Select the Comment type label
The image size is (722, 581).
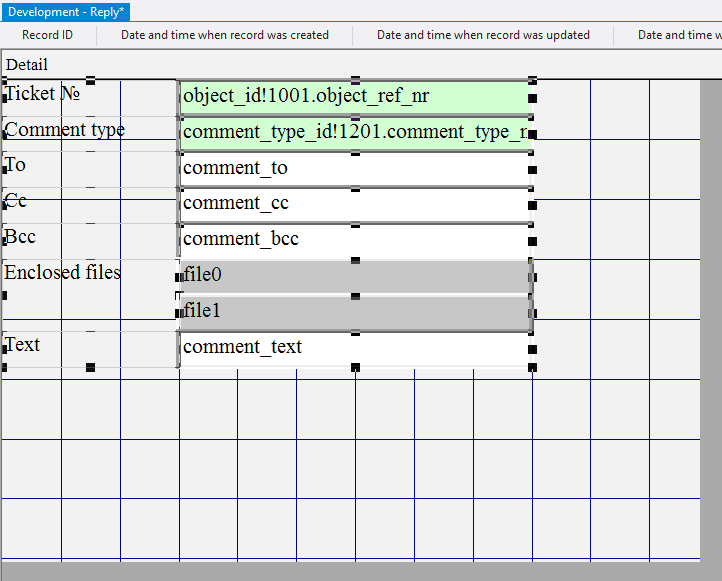coord(65,130)
